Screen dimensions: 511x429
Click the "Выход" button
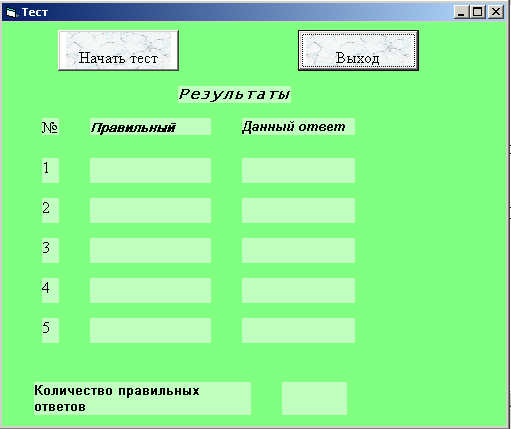pyautogui.click(x=358, y=50)
